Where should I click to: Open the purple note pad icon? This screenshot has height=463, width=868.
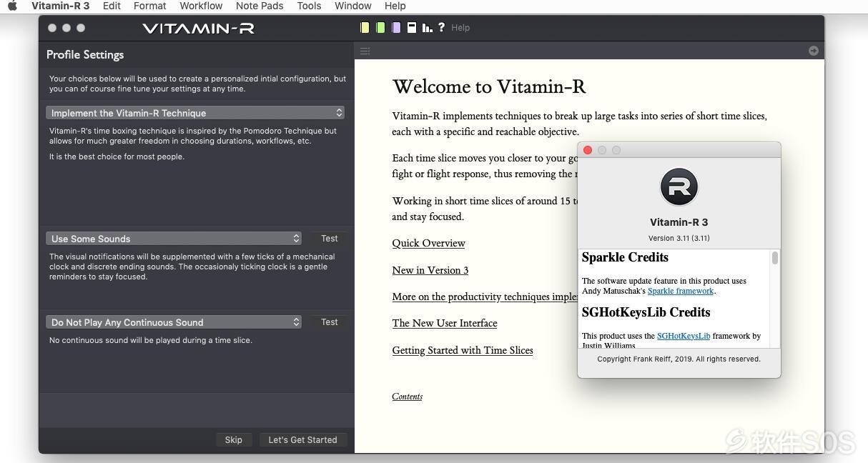396,28
